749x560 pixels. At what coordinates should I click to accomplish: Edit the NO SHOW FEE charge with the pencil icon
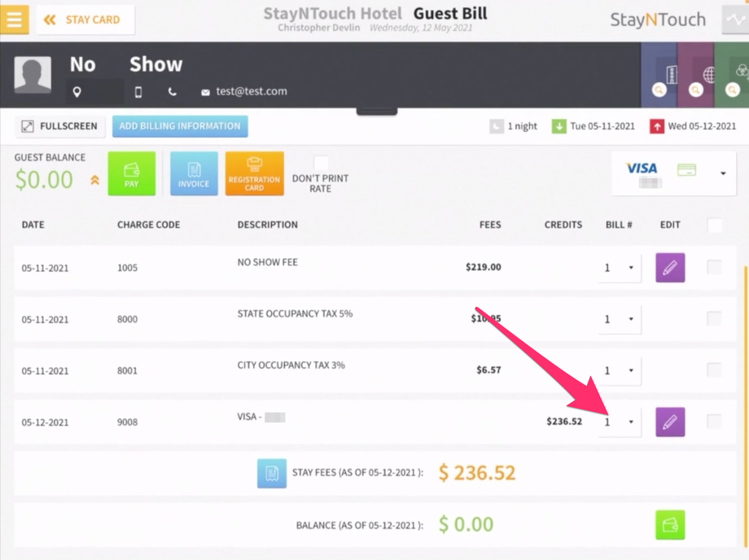[x=669, y=267]
